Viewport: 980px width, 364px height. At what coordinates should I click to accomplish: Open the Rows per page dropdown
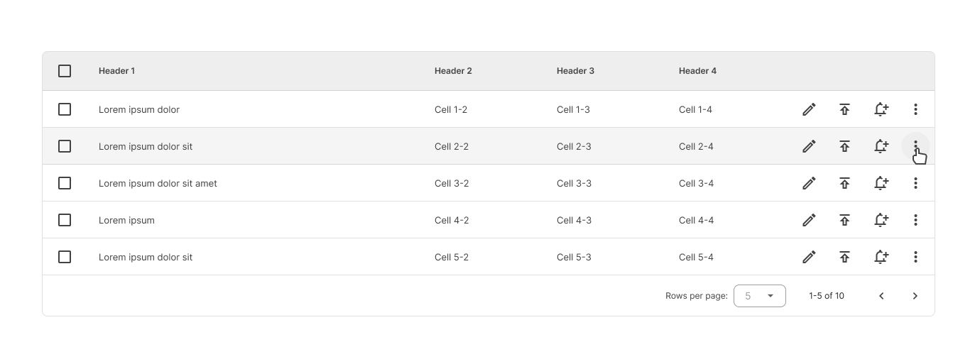(x=759, y=296)
